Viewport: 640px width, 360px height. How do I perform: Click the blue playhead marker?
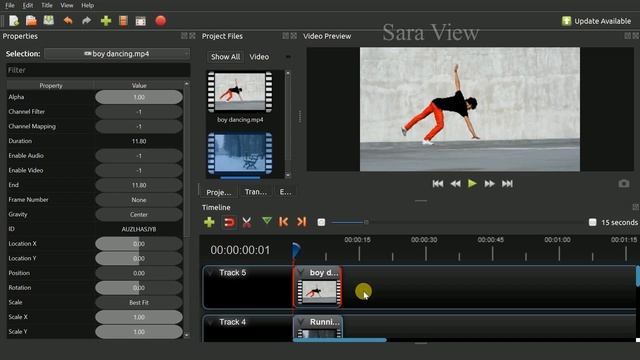[296, 250]
